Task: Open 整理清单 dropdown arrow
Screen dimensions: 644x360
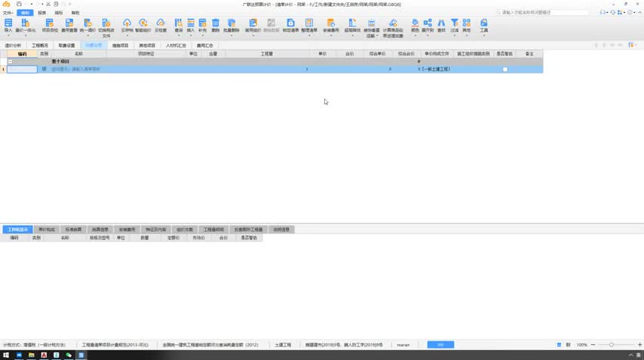Action: [309, 35]
